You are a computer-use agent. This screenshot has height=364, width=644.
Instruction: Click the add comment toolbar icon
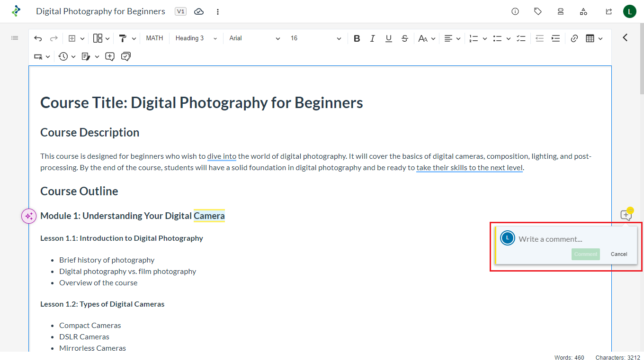(x=110, y=56)
